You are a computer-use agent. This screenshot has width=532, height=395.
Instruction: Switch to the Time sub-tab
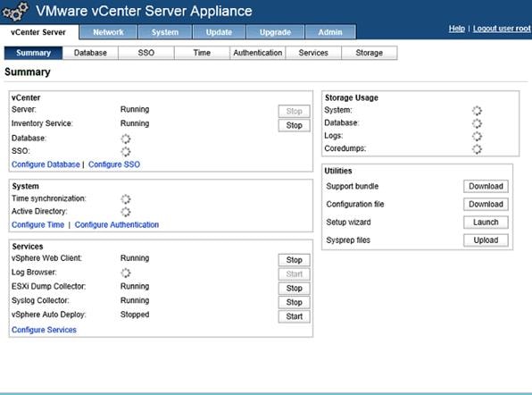[x=202, y=53]
